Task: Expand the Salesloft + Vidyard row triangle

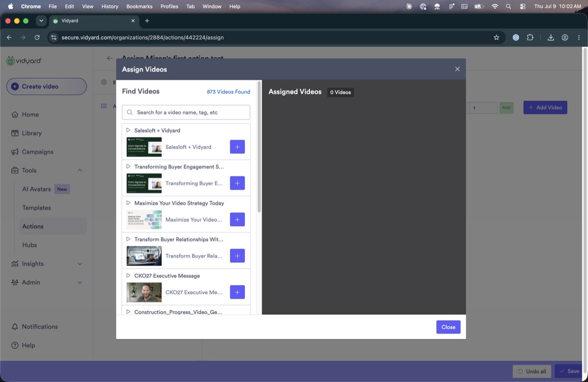Action: click(128, 130)
